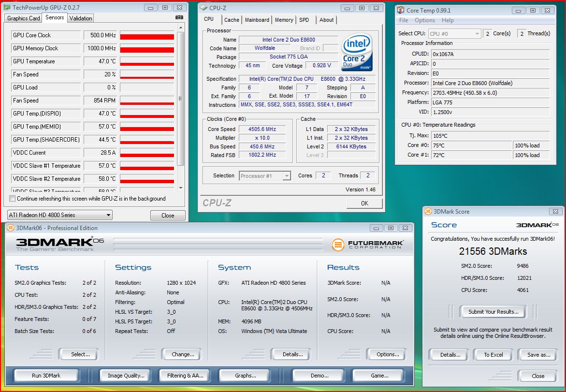Click the Frequency value 2703.45MHz in Core Temp
566x392 pixels.
point(490,93)
